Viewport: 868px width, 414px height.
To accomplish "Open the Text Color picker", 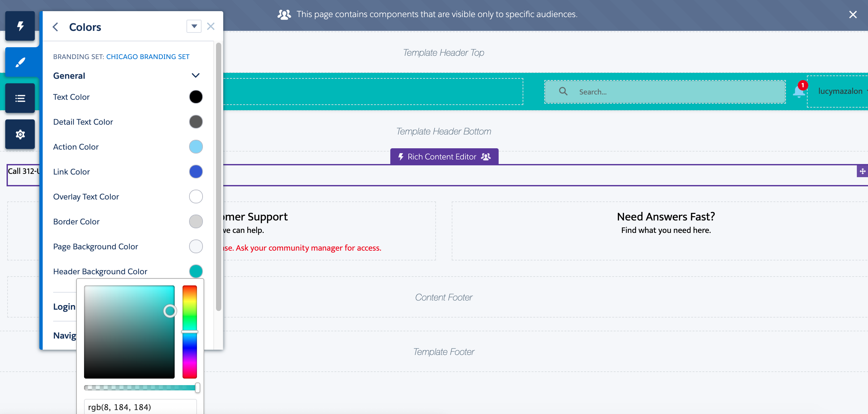I will pyautogui.click(x=196, y=96).
